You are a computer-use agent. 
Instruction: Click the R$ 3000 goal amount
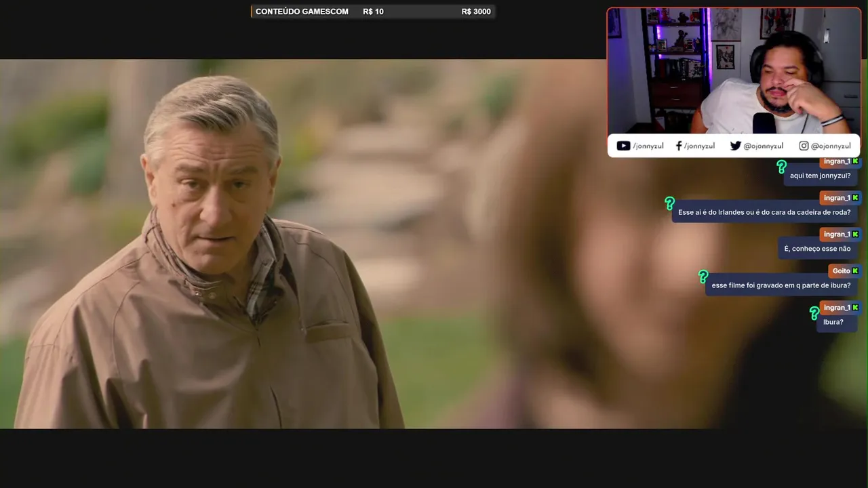coord(476,12)
